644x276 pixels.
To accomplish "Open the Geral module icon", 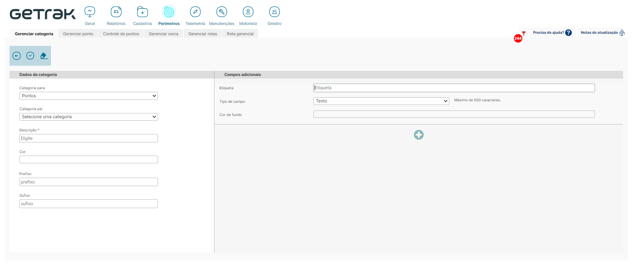I will click(90, 12).
